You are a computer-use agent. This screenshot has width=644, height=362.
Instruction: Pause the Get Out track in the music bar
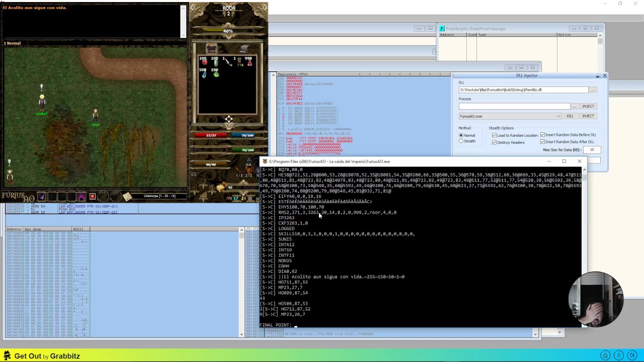pos(619,355)
